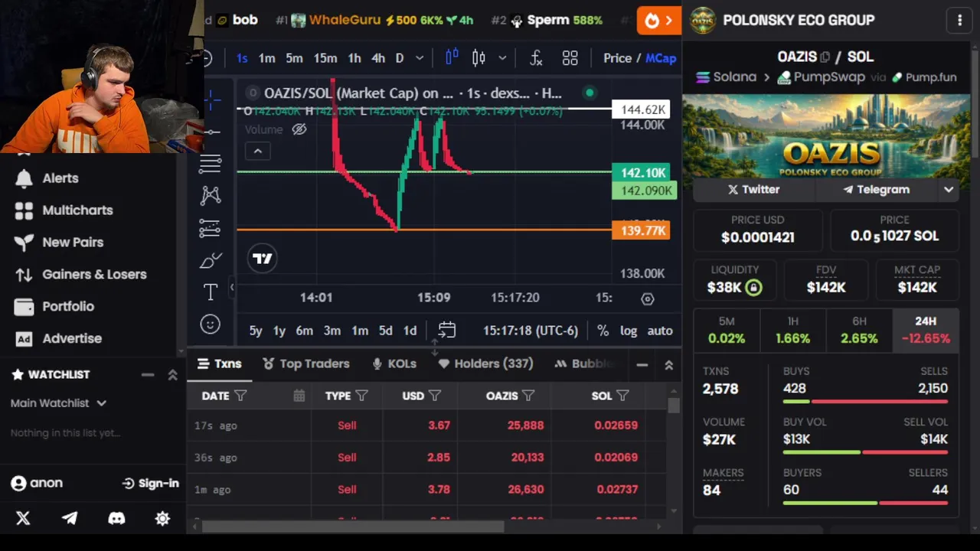Viewport: 980px width, 551px height.
Task: Copy the OAZIS token address icon
Action: coord(825,57)
